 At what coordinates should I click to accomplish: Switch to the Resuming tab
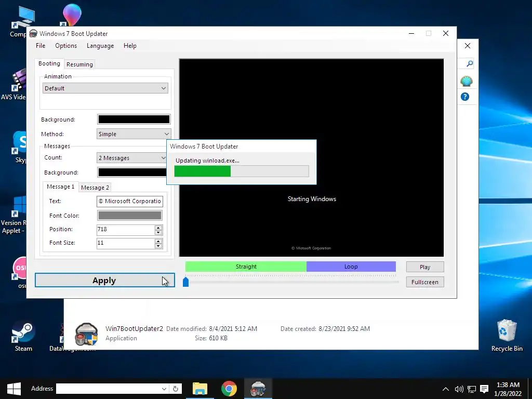click(x=79, y=64)
